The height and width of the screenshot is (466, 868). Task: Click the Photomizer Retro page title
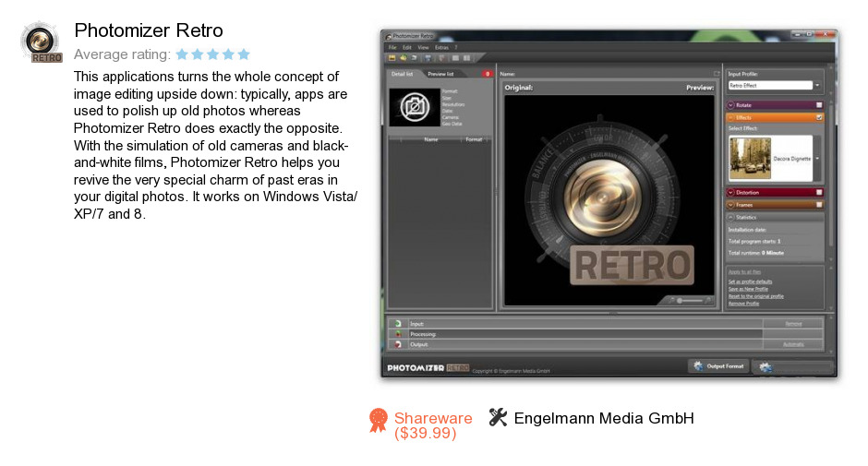click(149, 30)
